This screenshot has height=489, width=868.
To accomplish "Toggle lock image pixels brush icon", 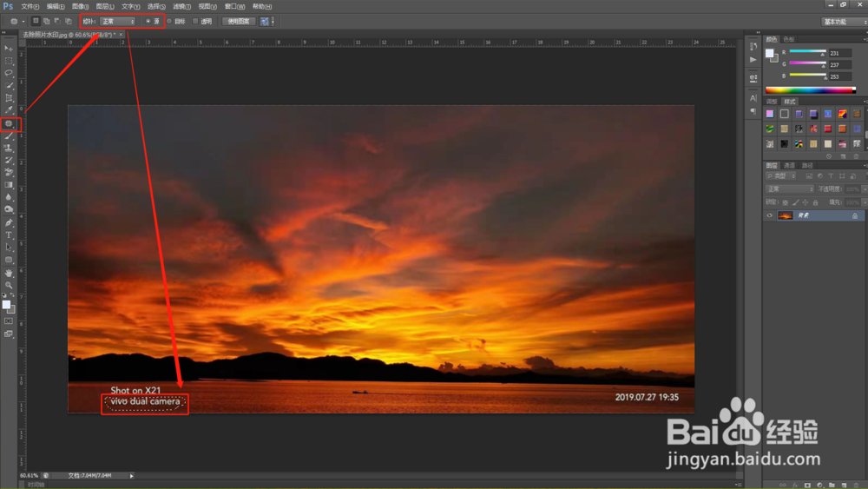I will coord(795,202).
